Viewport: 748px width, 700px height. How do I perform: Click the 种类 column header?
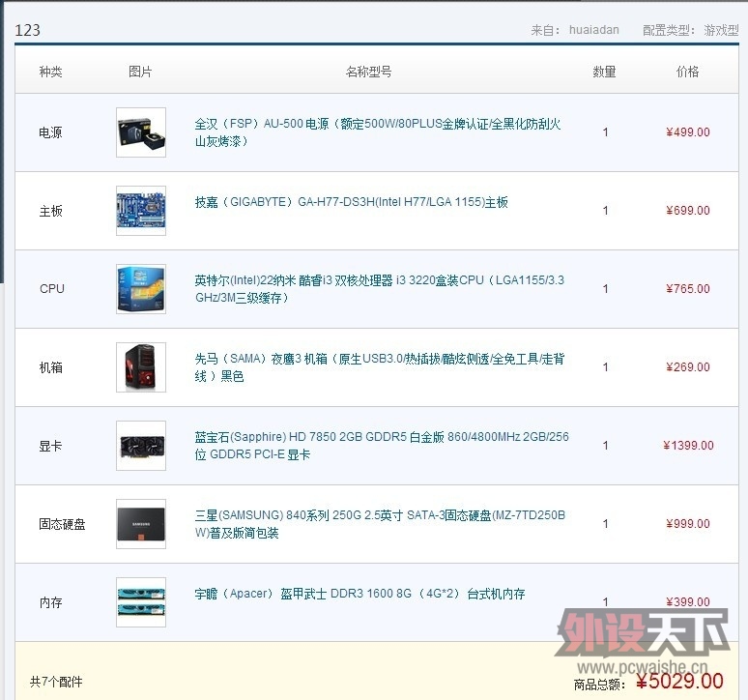click(x=50, y=72)
